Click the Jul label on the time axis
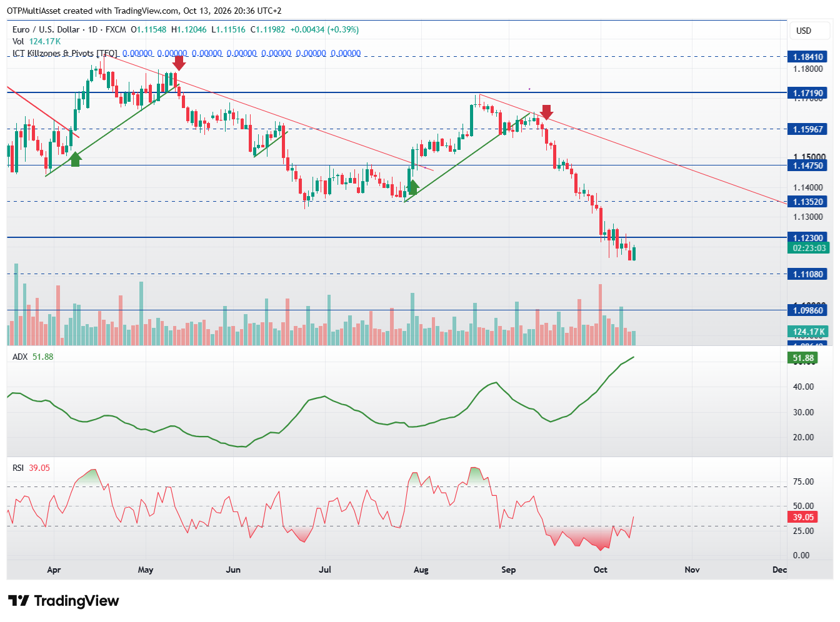 coord(325,570)
